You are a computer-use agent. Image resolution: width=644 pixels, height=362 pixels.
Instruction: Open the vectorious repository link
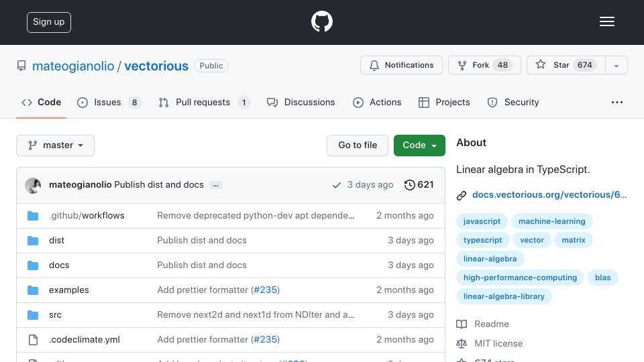pos(156,66)
